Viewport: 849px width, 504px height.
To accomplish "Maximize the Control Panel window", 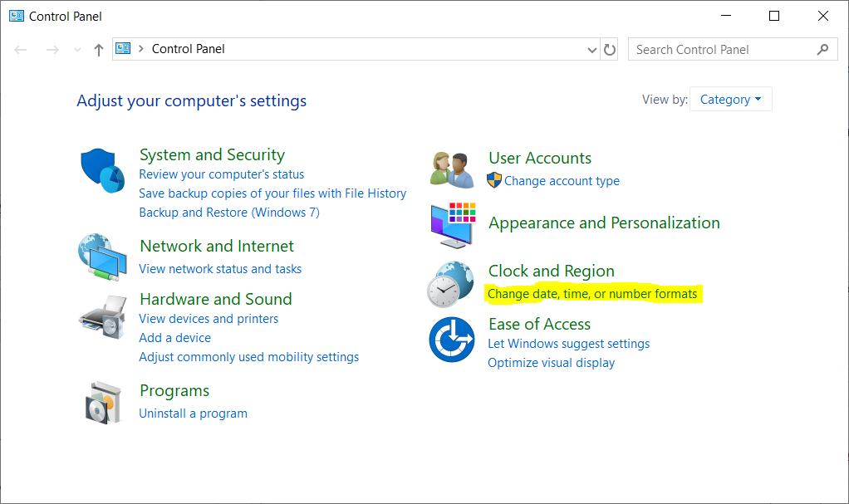I will click(x=774, y=16).
